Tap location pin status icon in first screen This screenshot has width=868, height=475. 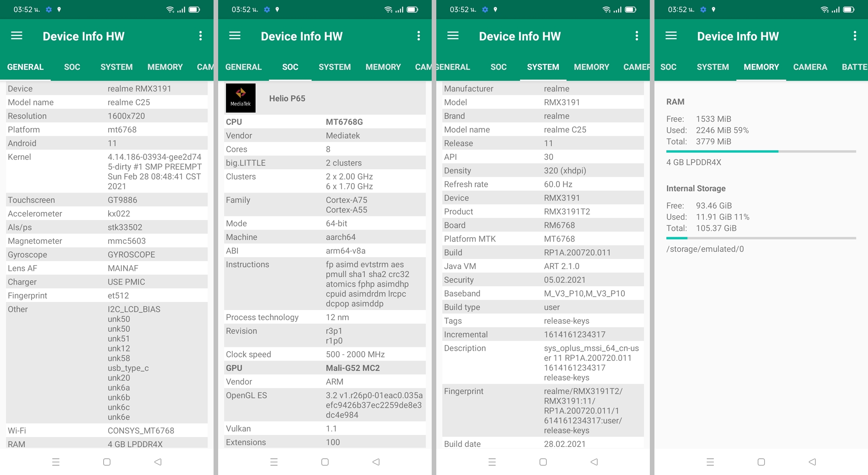(x=59, y=9)
